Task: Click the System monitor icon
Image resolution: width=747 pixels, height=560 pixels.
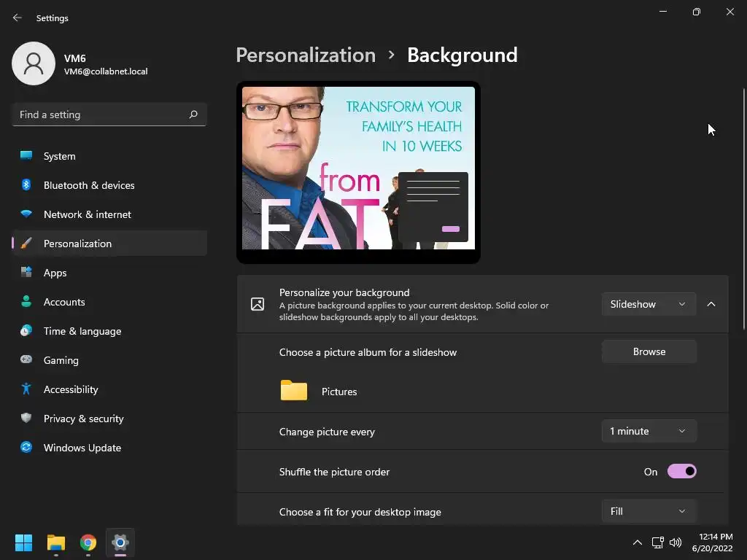Action: pos(26,155)
